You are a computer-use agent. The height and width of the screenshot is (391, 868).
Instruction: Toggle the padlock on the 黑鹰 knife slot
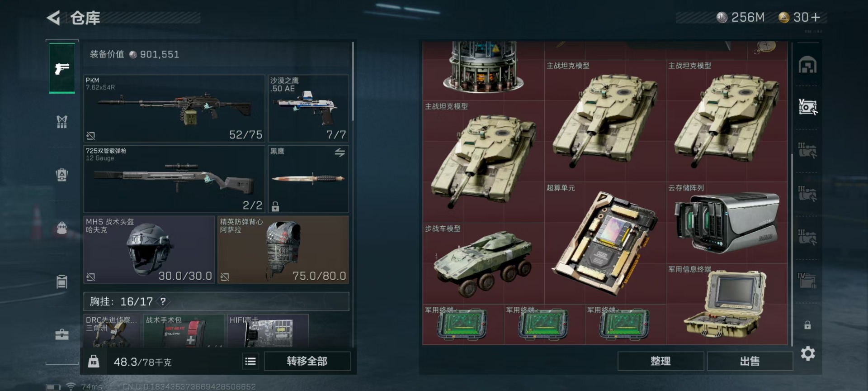pyautogui.click(x=275, y=206)
